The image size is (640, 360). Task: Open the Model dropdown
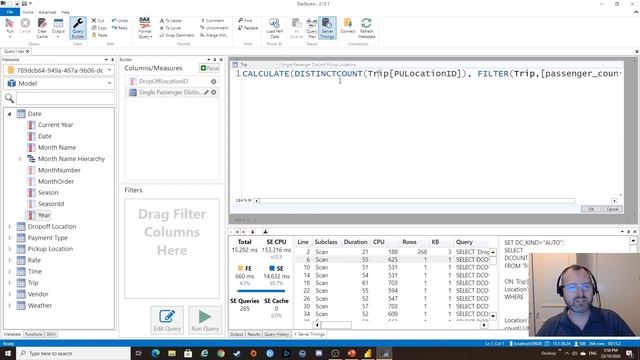(x=109, y=83)
